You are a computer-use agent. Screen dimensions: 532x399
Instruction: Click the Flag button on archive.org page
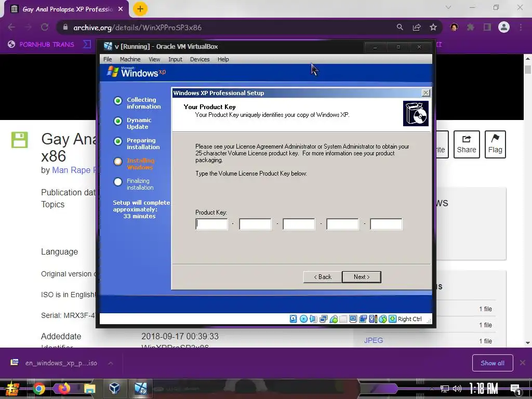[x=495, y=144]
